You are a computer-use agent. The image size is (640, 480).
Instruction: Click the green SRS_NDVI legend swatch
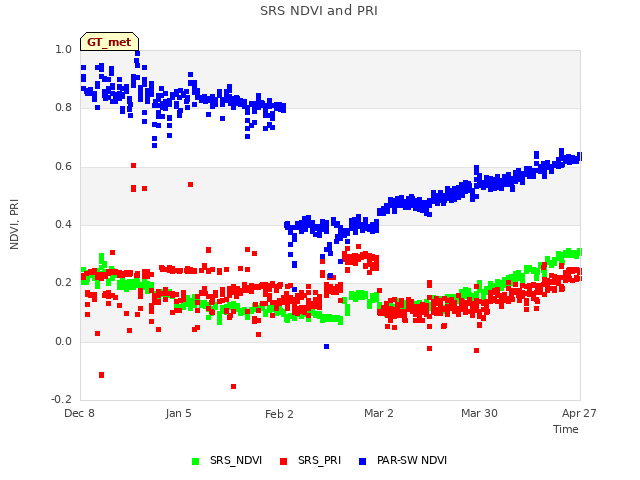(196, 461)
